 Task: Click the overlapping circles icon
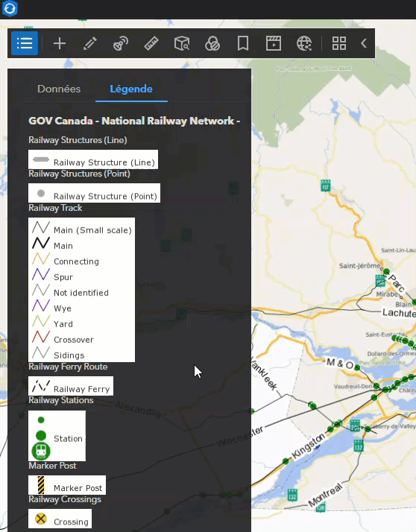212,43
